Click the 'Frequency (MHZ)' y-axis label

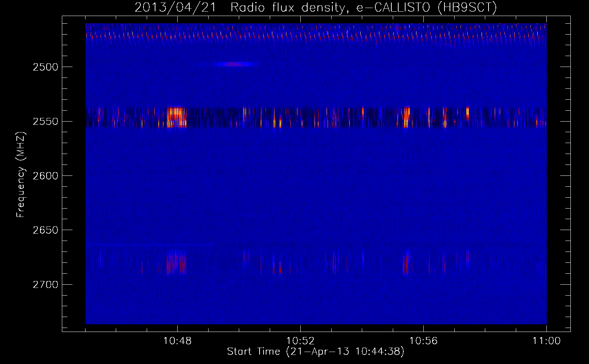click(20, 175)
